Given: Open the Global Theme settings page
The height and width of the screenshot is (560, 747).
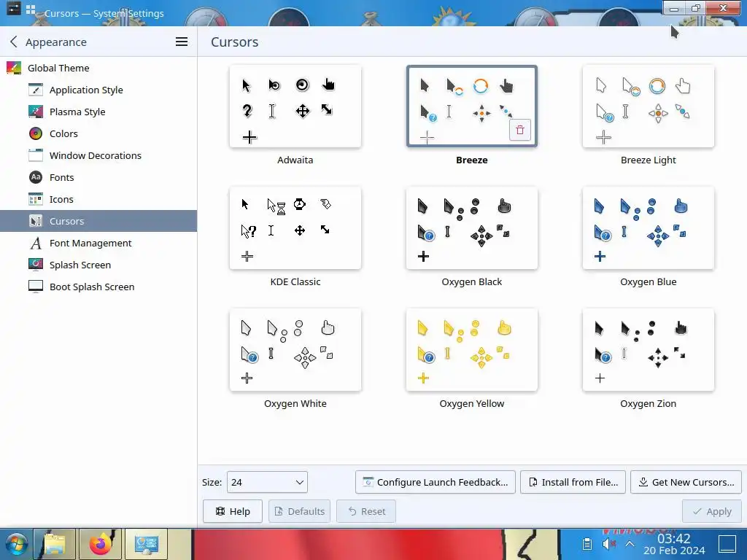Looking at the screenshot, I should pos(98,68).
